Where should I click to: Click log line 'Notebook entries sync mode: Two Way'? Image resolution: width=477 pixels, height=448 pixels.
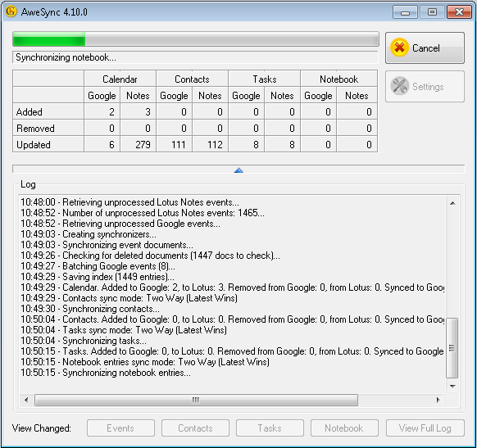[145, 362]
